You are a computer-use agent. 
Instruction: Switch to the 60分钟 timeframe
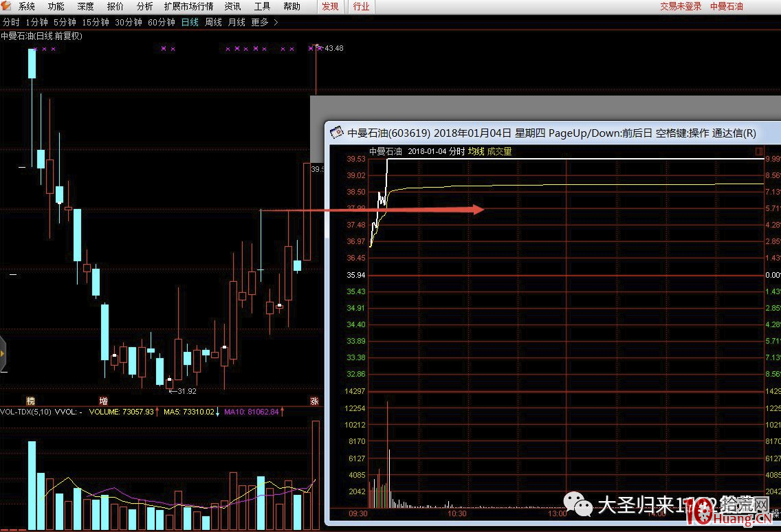click(162, 23)
